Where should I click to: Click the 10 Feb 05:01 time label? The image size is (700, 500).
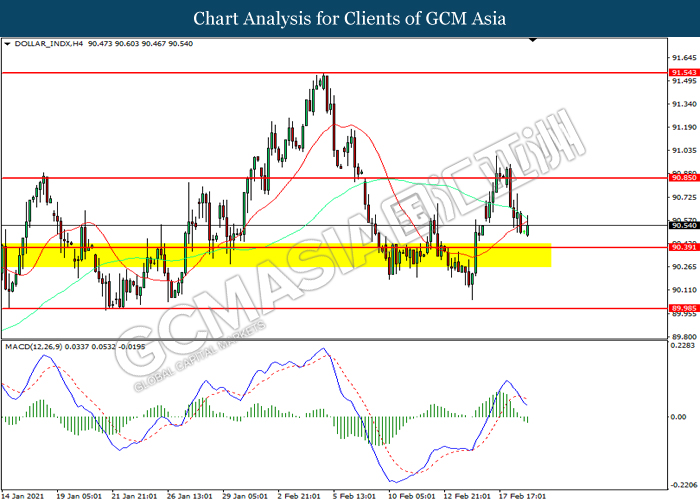point(411,496)
